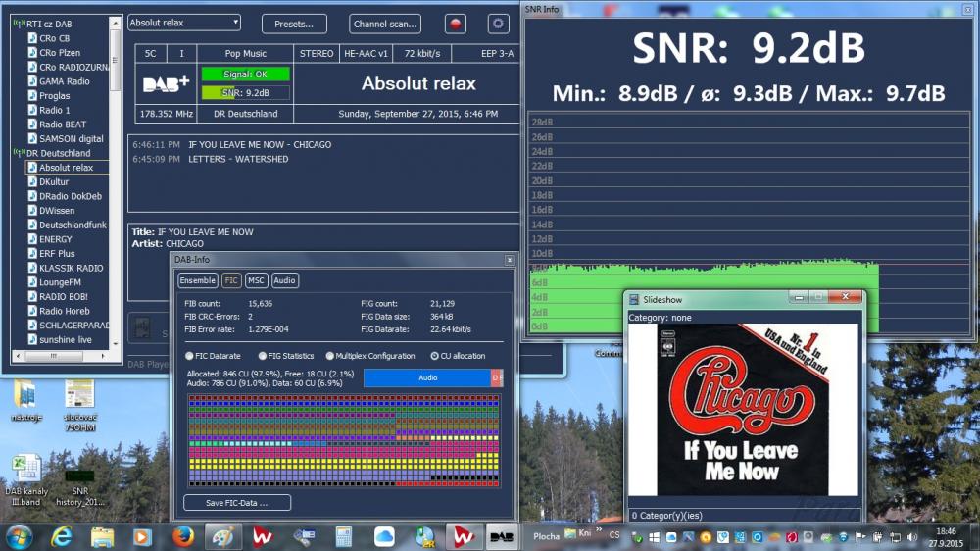Click Save FIC-Data button

click(237, 503)
